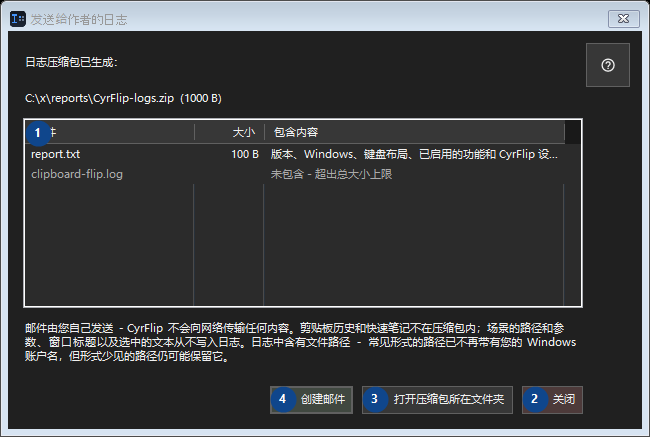This screenshot has height=437, width=650.
Task: Click the 关闭 button
Action: pyautogui.click(x=552, y=400)
